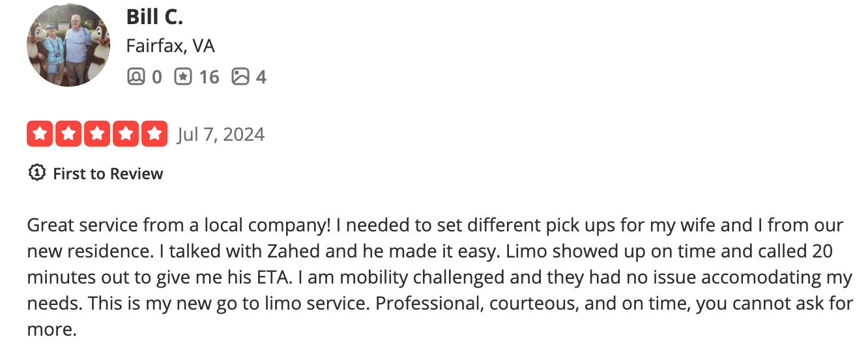
Task: Click the First to Review label
Action: pos(108,173)
